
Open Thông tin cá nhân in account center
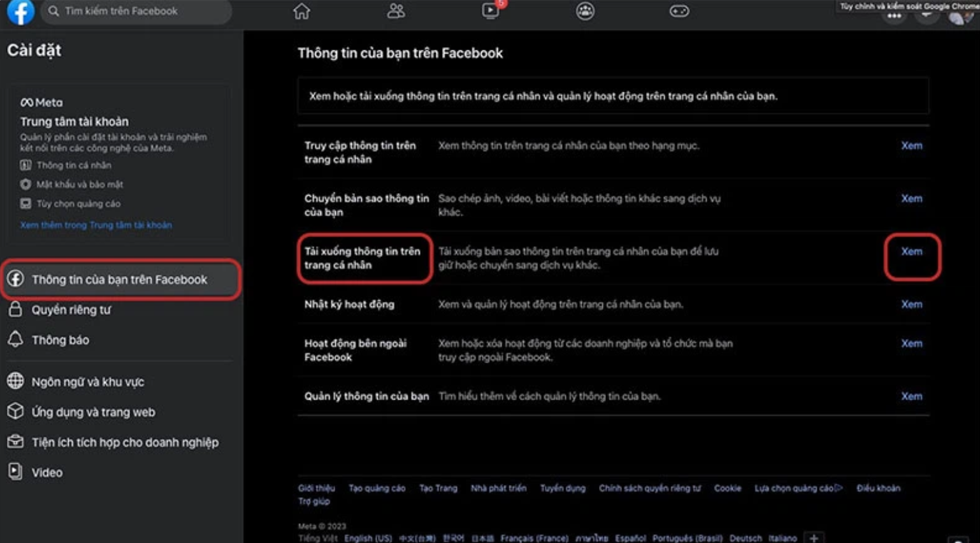(x=73, y=165)
